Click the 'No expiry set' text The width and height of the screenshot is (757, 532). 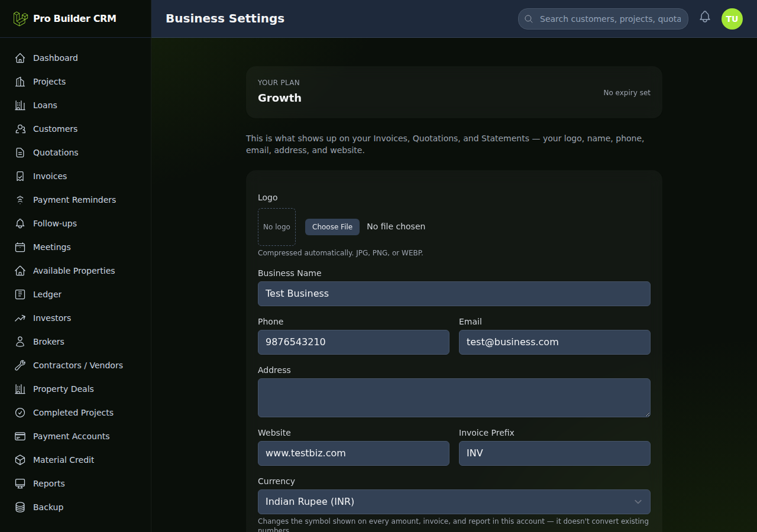(x=627, y=93)
